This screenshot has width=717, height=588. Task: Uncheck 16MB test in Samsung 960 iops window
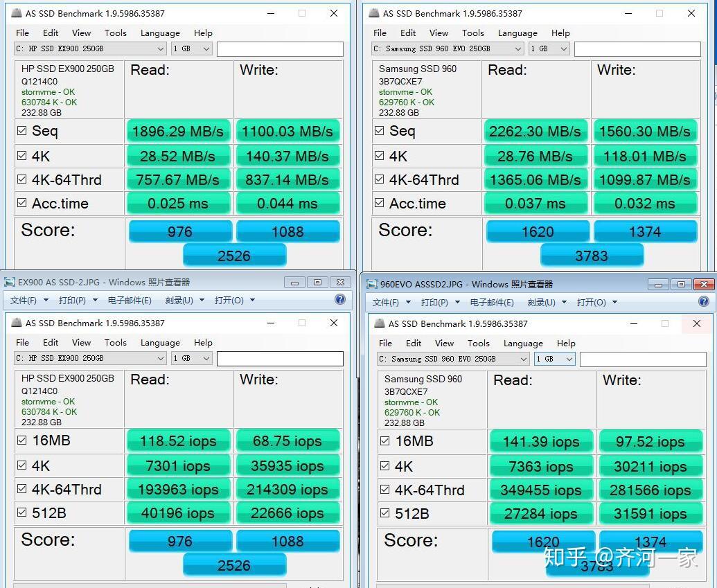[x=384, y=440]
